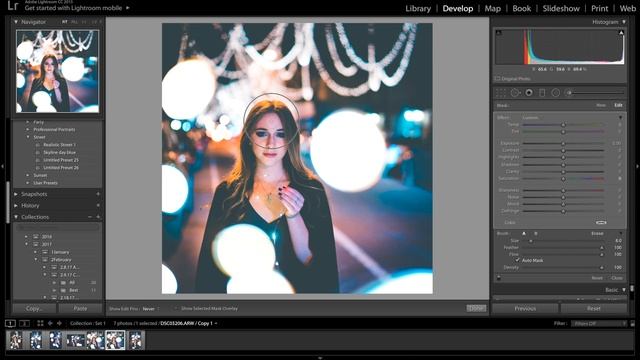Expand the History panel
This screenshot has height=360, width=640.
tap(16, 205)
